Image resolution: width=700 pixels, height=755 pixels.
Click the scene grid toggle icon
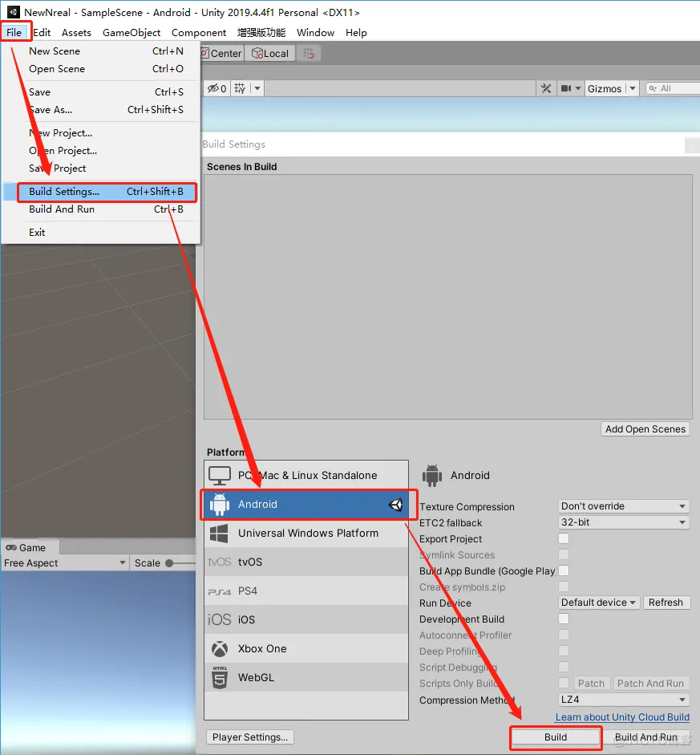pyautogui.click(x=240, y=88)
